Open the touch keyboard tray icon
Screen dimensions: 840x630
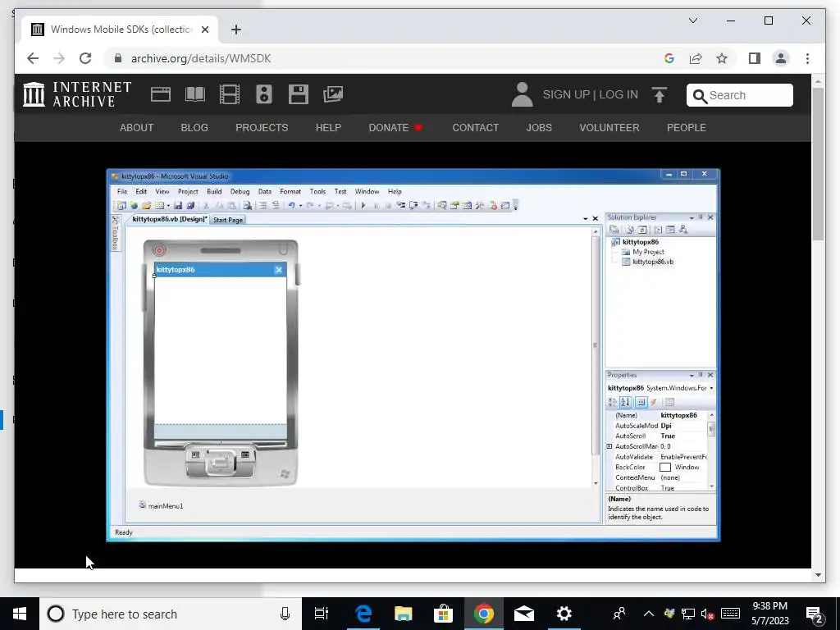pyautogui.click(x=731, y=614)
